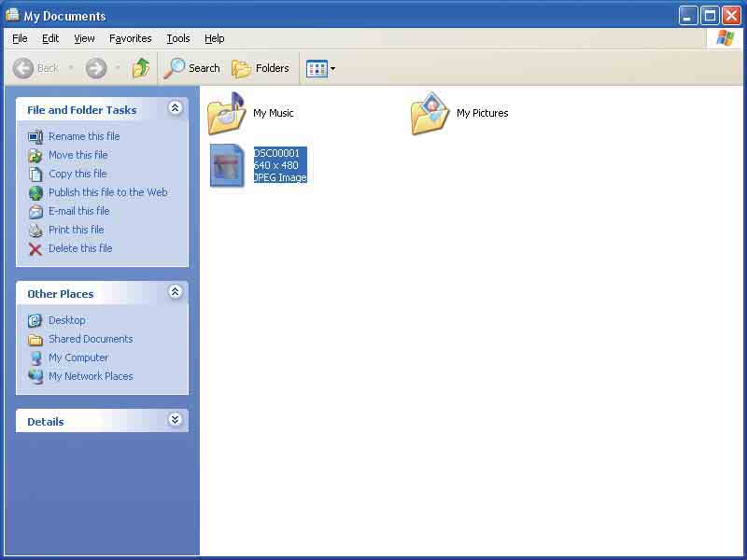Image resolution: width=747 pixels, height=560 pixels.
Task: Select the DSC00001 image thumbnail
Action: click(x=227, y=165)
